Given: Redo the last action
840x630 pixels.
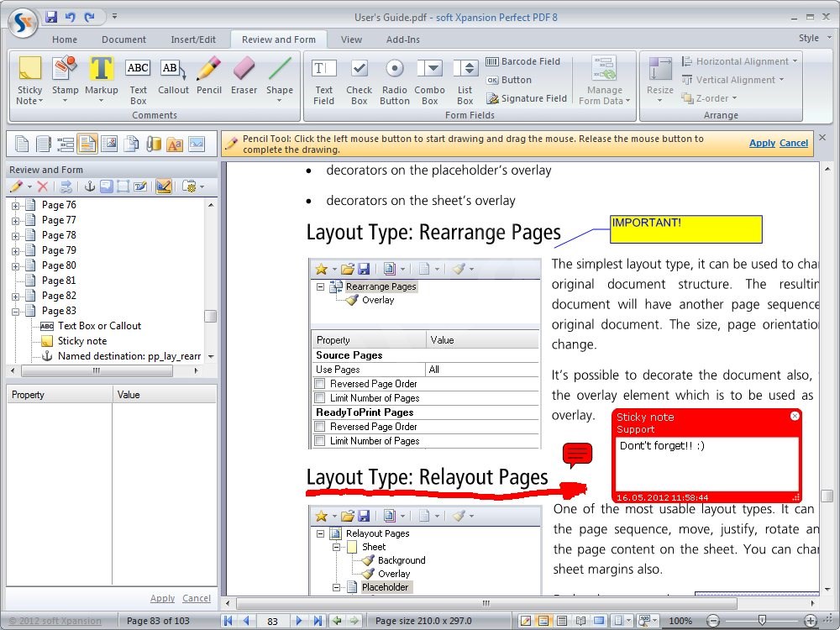Looking at the screenshot, I should pyautogui.click(x=90, y=17).
